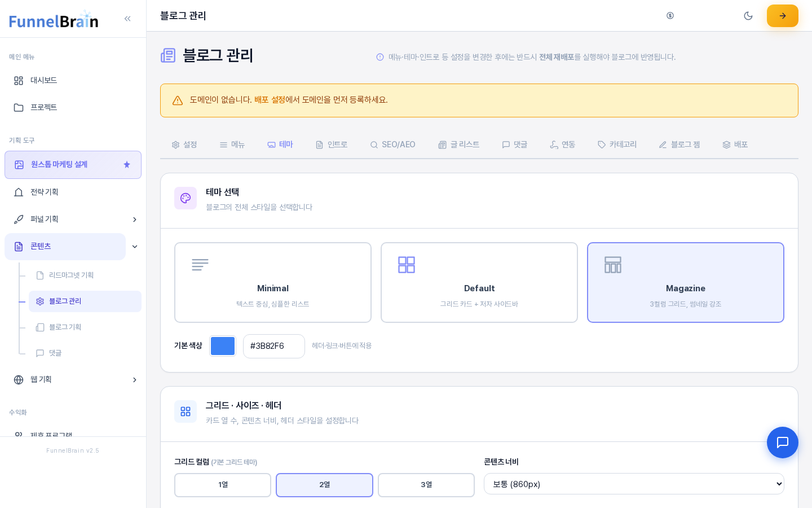Open 블로그 기획 submenu item
This screenshot has height=508, width=812.
pyautogui.click(x=85, y=327)
